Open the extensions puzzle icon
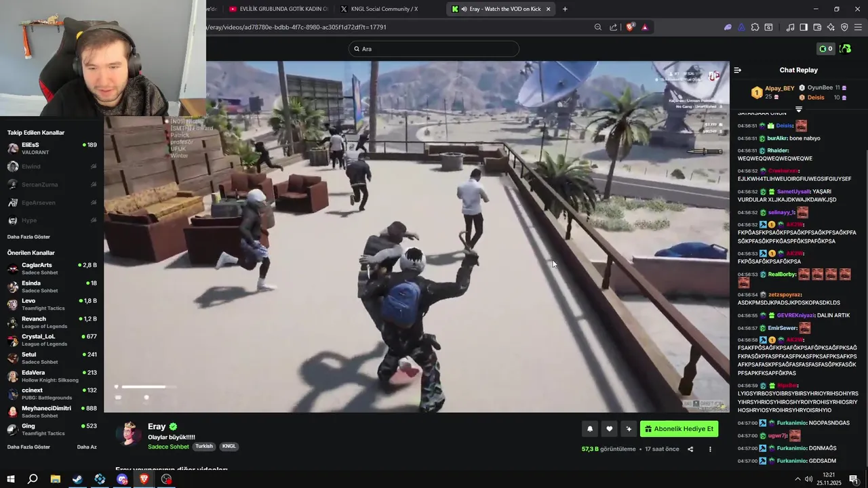Viewport: 868px width, 488px height. coord(755,27)
